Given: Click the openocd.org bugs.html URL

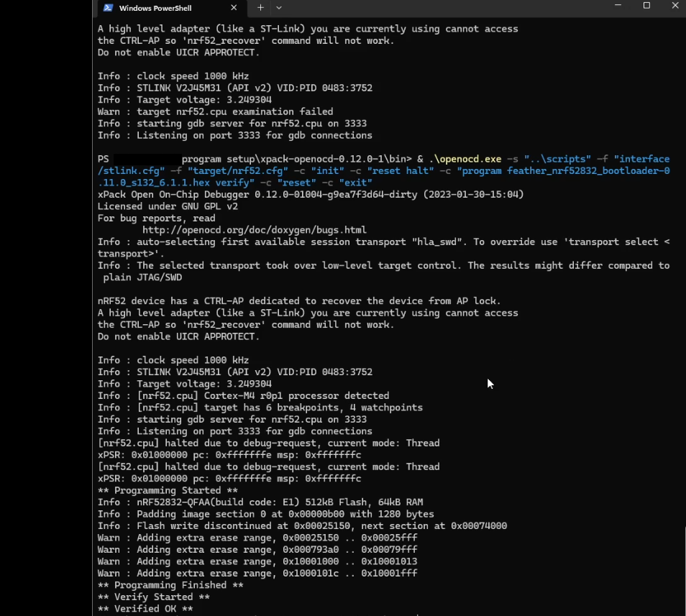Looking at the screenshot, I should (x=254, y=230).
